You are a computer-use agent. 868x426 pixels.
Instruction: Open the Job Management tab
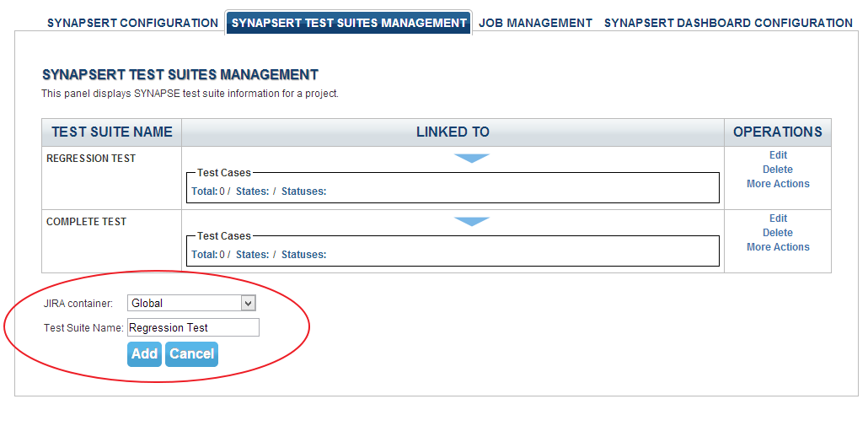(x=535, y=23)
